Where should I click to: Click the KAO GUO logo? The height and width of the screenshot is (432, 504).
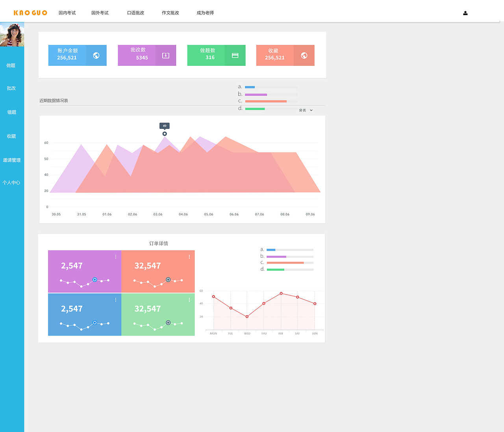[x=30, y=13]
